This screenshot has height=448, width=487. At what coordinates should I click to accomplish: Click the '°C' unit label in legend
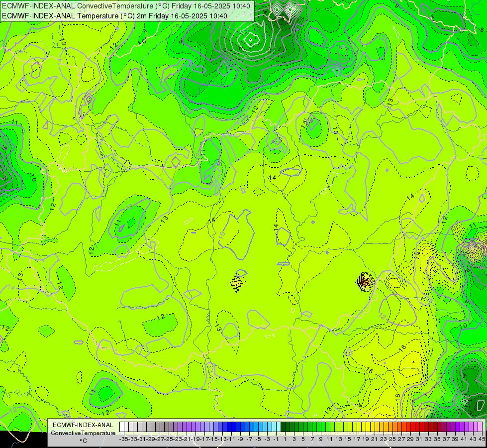[x=83, y=441]
